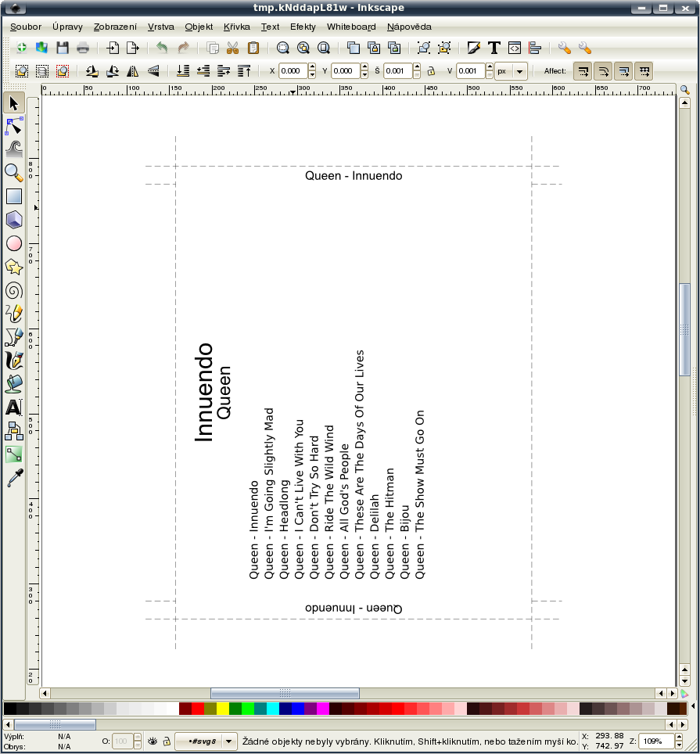Cut selection with scissors icon
Screen dimensions: 700x754
tap(233, 48)
